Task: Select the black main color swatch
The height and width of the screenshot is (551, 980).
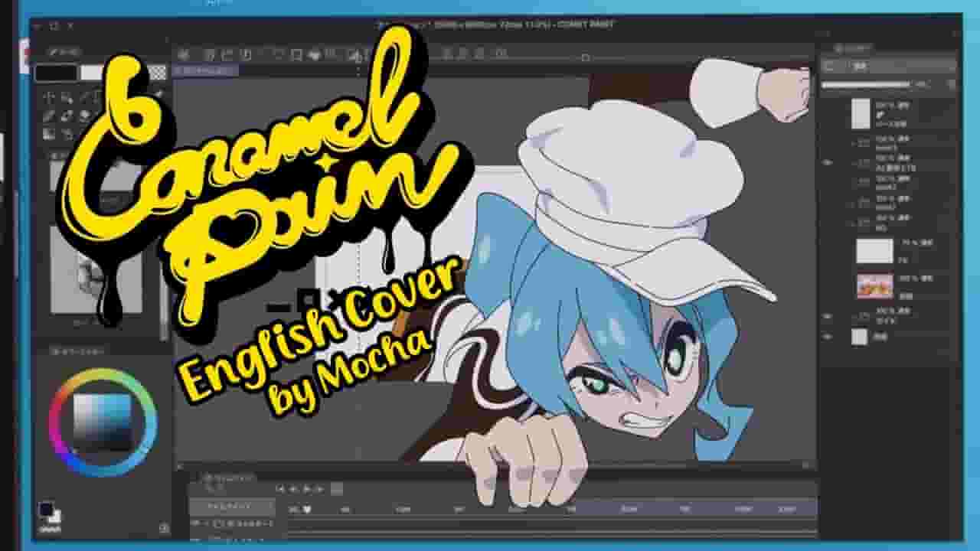Action: (x=56, y=73)
